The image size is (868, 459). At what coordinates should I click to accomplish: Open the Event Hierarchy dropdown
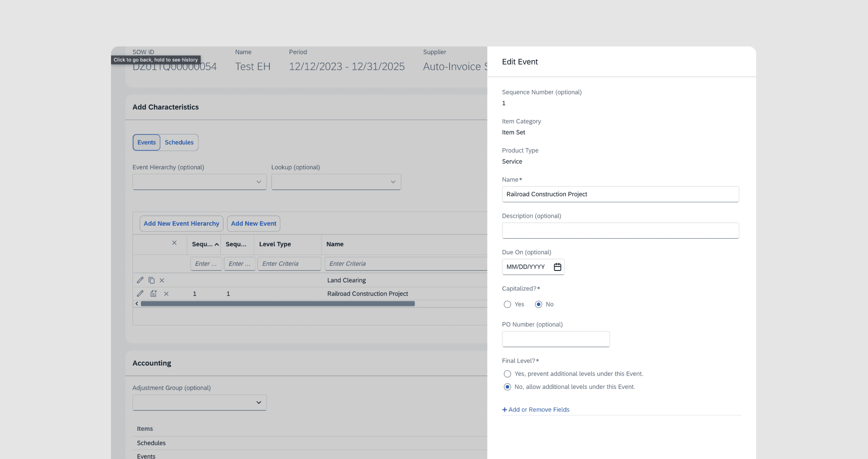point(199,182)
